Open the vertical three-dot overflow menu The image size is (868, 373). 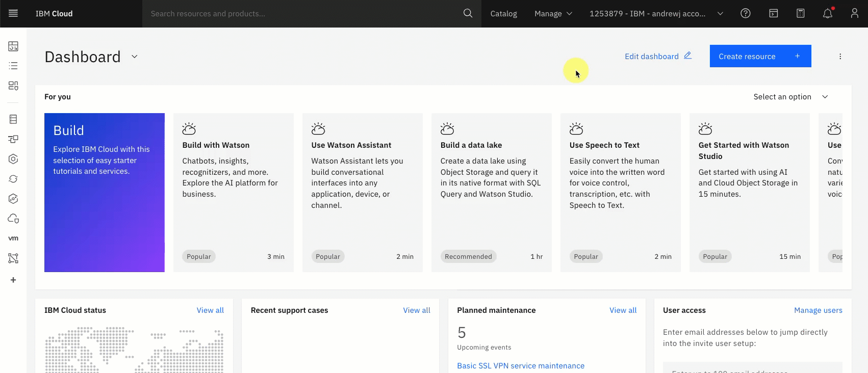click(x=840, y=57)
